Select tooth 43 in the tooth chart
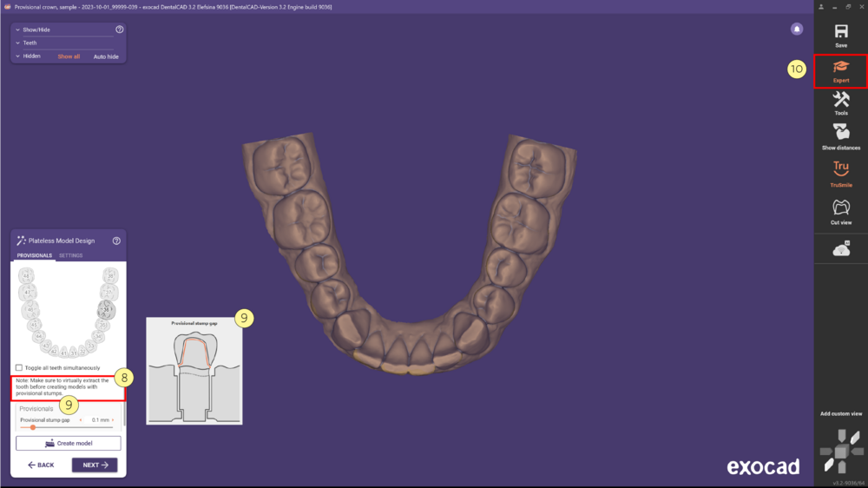This screenshot has height=488, width=868. pos(46,346)
